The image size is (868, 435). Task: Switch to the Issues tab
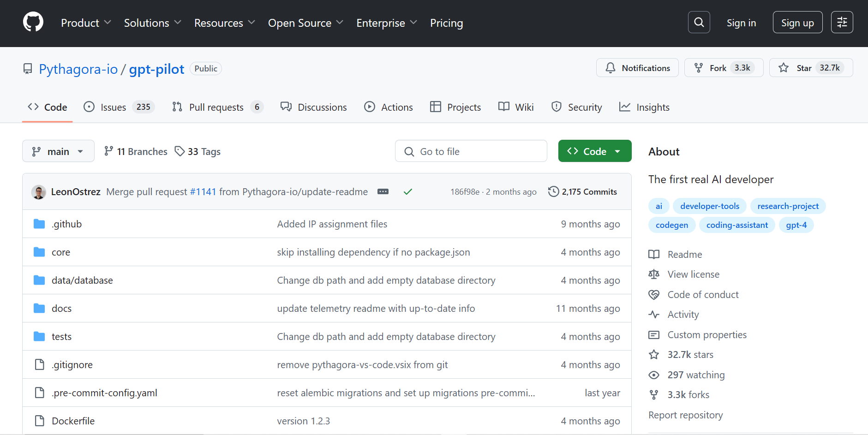(119, 107)
